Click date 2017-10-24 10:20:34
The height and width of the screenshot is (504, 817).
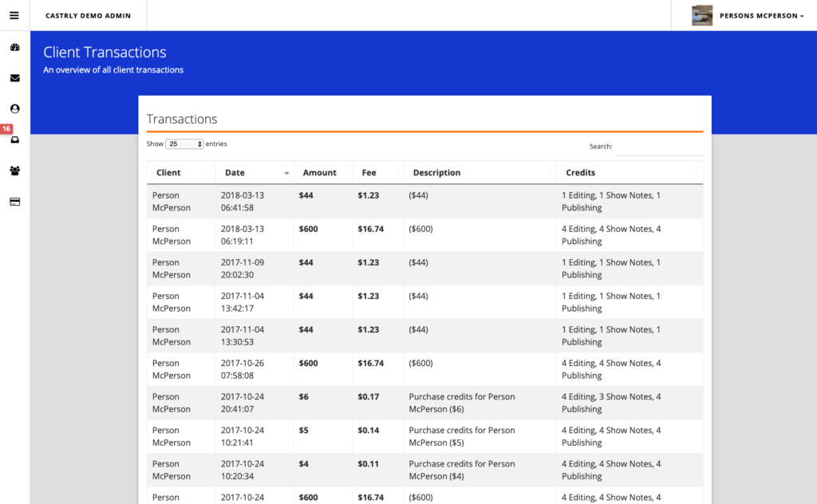(243, 471)
